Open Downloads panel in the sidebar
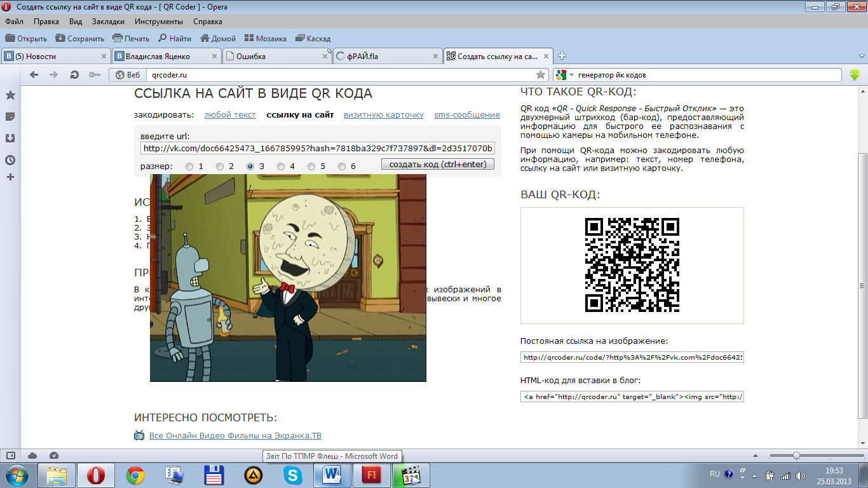The height and width of the screenshot is (488, 868). point(10,139)
